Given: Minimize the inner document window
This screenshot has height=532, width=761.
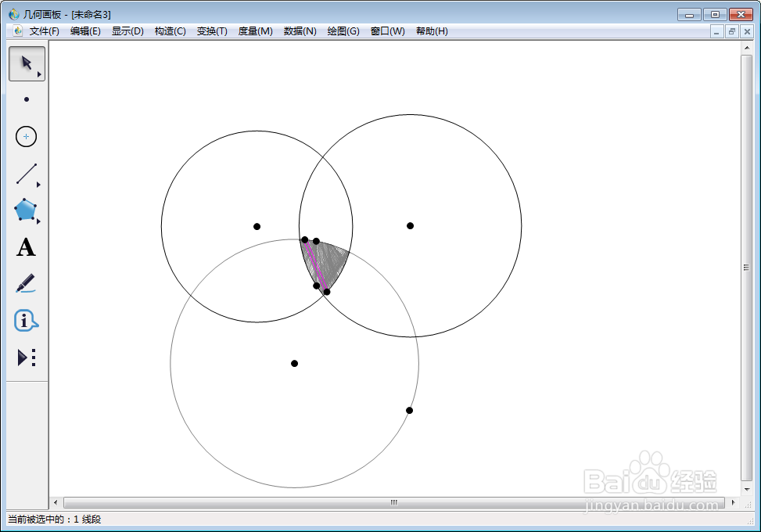Looking at the screenshot, I should (716, 31).
